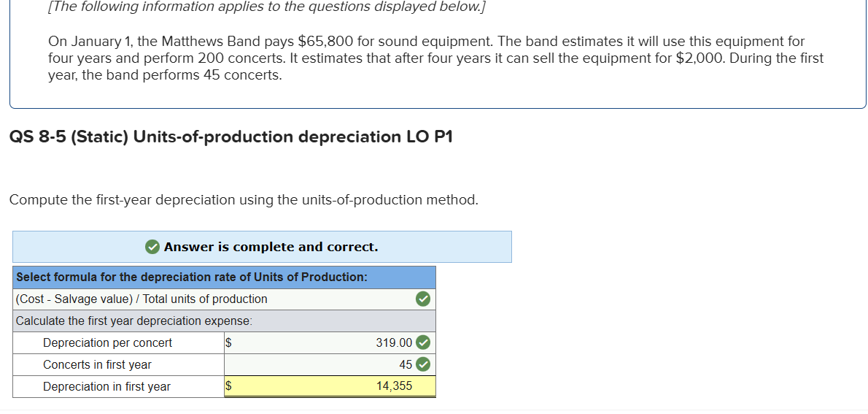
Task: Click the dollar sign in the Depreciation per concert row
Action: click(x=228, y=342)
